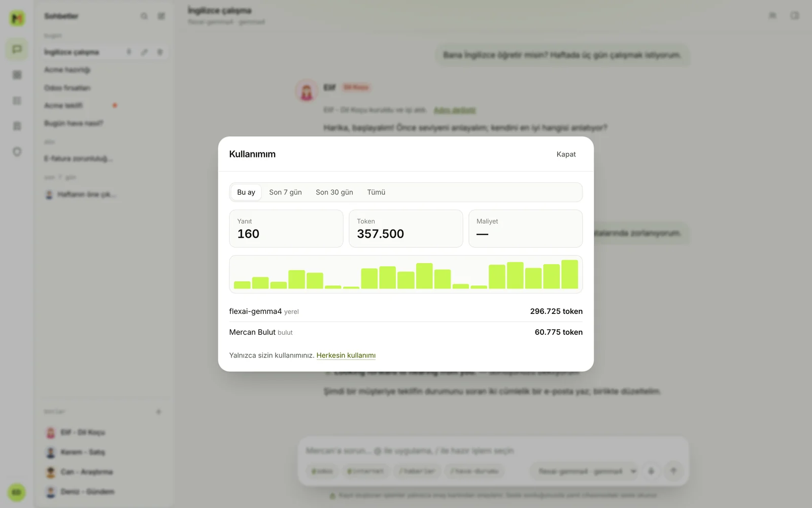Open the Herkesin kullanımı link
812x508 pixels.
pyautogui.click(x=346, y=356)
